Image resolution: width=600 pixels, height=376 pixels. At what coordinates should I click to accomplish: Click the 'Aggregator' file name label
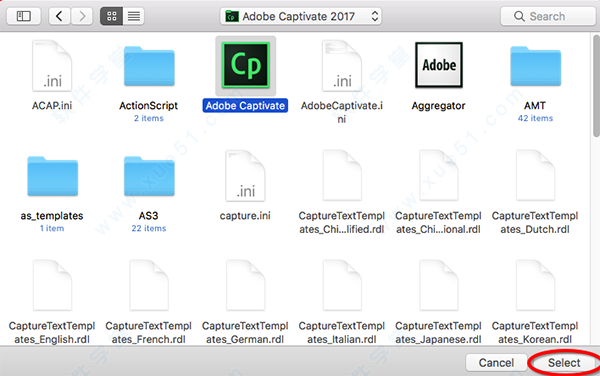tap(439, 106)
